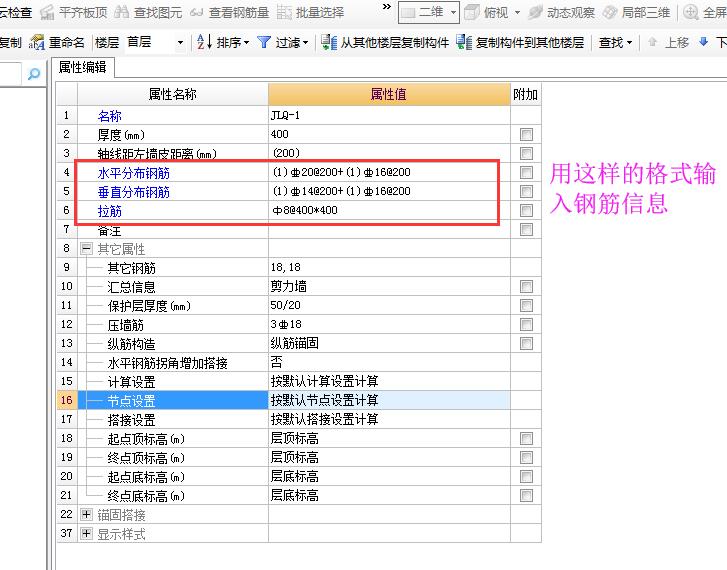727x570 pixels.
Task: Click the 附加 column header
Action: click(x=526, y=95)
